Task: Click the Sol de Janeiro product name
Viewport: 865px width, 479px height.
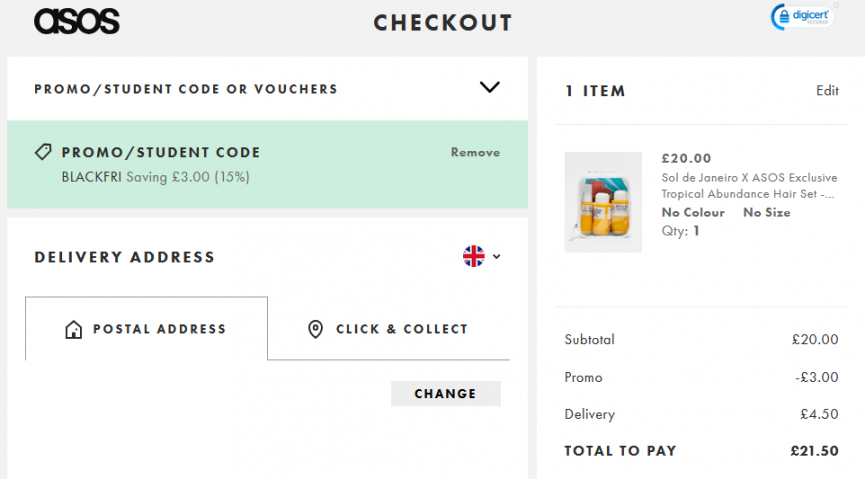Action: (x=748, y=186)
